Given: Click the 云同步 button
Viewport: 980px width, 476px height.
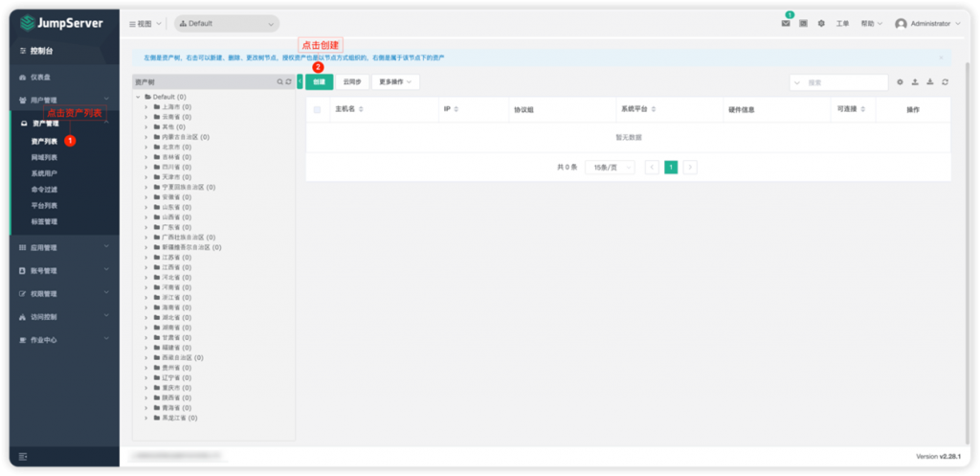Looking at the screenshot, I should pos(352,82).
